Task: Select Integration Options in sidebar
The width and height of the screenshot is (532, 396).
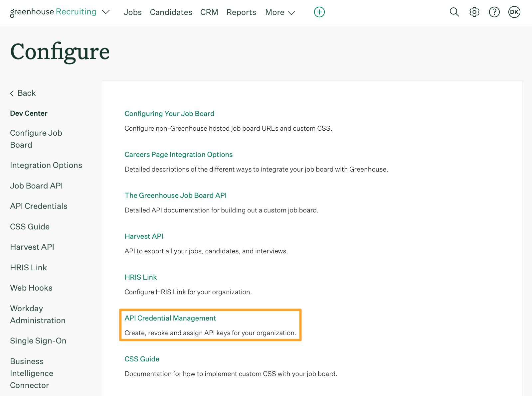Action: tap(46, 165)
